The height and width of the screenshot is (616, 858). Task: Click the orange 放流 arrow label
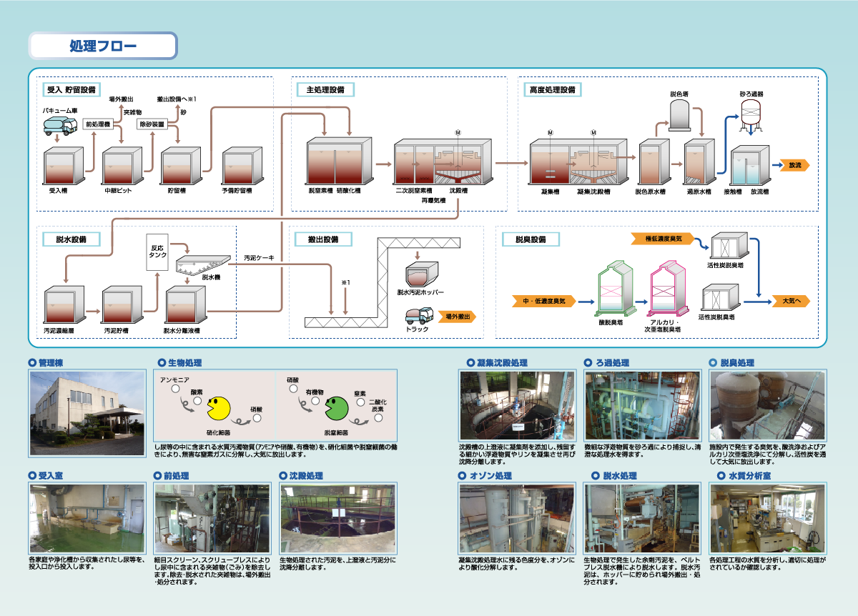[794, 165]
